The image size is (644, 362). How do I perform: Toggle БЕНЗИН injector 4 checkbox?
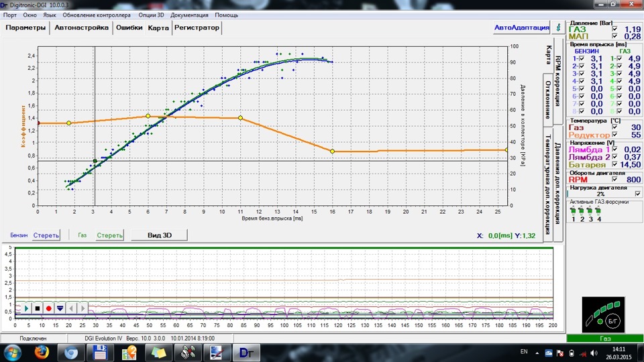pyautogui.click(x=582, y=81)
